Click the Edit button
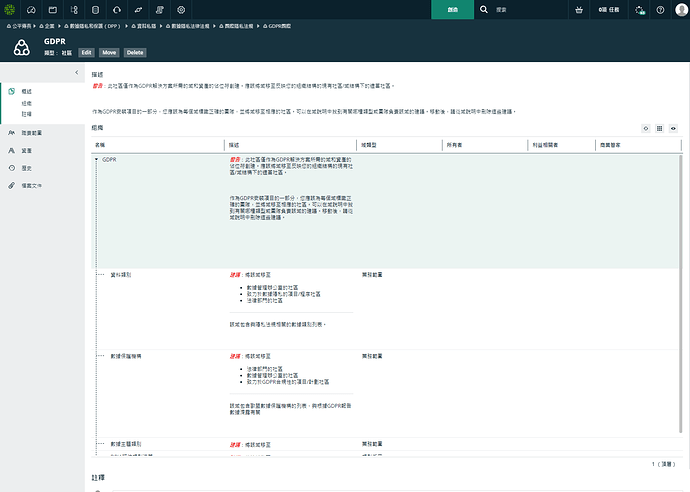The image size is (690, 492). (86, 52)
